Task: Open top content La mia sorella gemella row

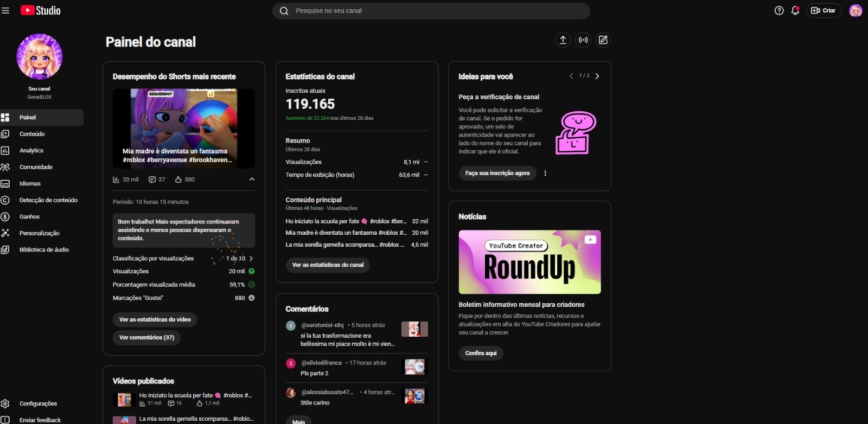Action: tap(357, 245)
